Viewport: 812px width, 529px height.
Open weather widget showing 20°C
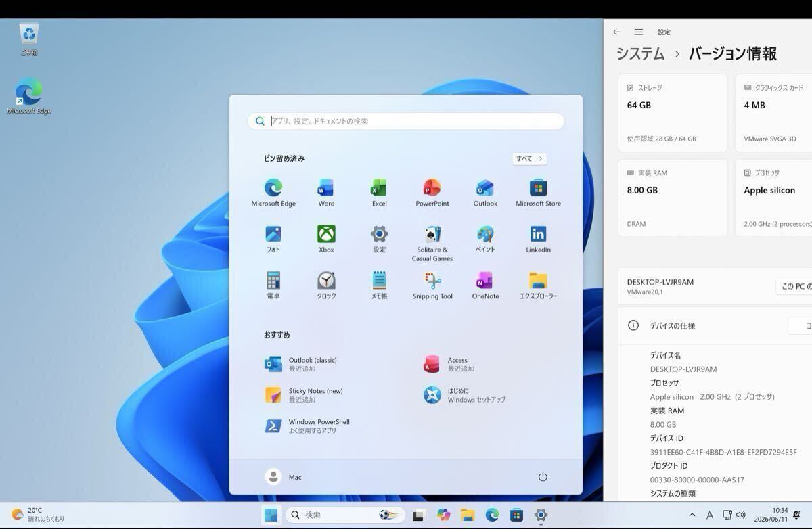click(38, 515)
